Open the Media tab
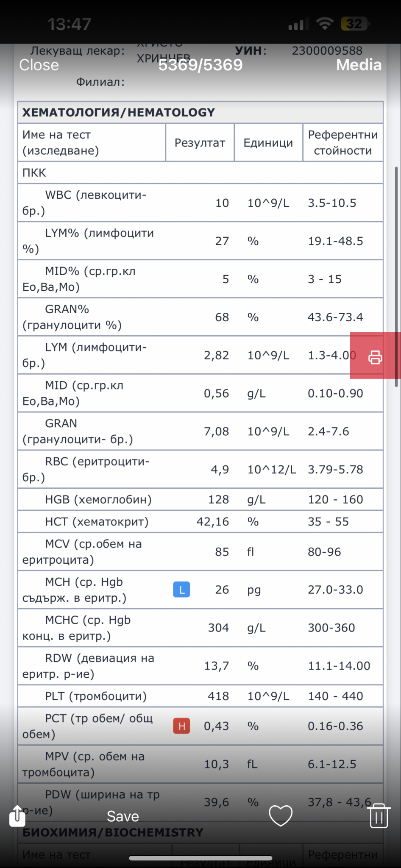Screen dimensions: 401x868 coord(359,65)
